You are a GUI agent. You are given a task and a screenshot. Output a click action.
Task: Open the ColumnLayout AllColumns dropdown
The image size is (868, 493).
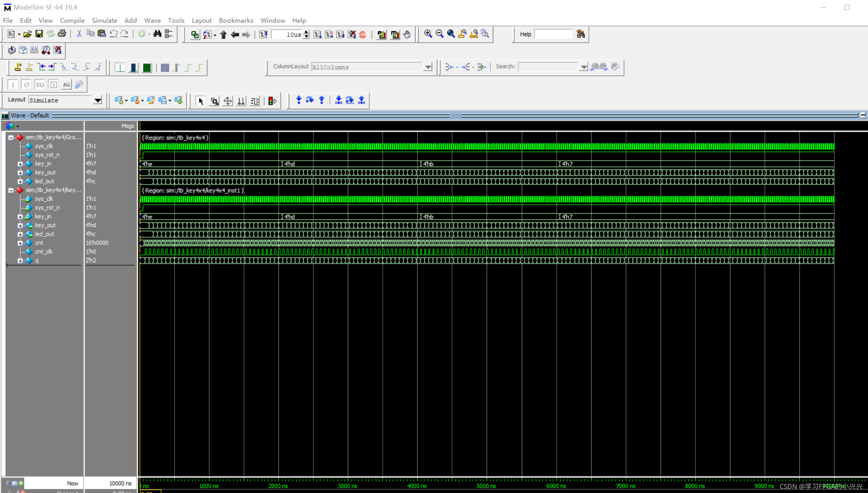(428, 67)
